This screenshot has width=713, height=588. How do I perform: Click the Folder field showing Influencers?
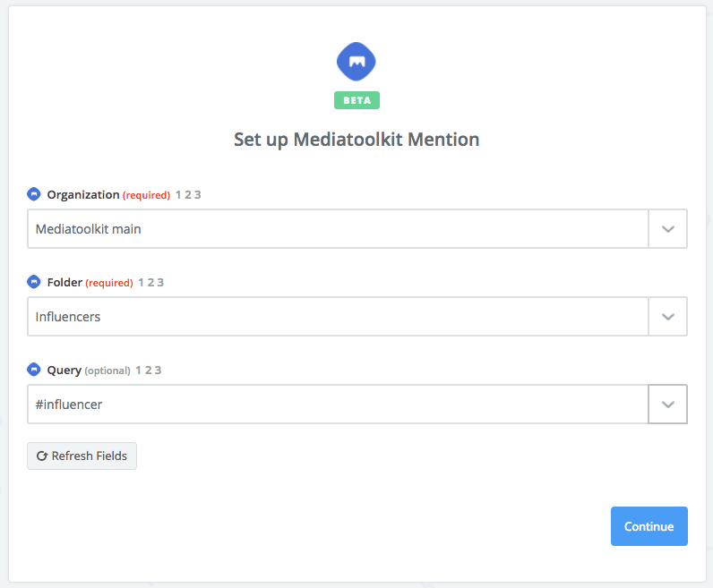point(338,317)
